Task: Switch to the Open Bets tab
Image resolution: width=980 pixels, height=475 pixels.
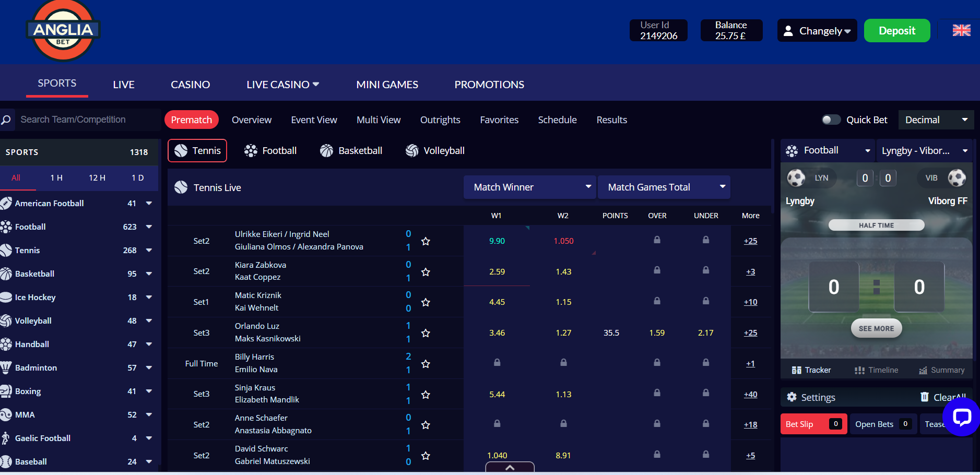Action: click(x=882, y=424)
